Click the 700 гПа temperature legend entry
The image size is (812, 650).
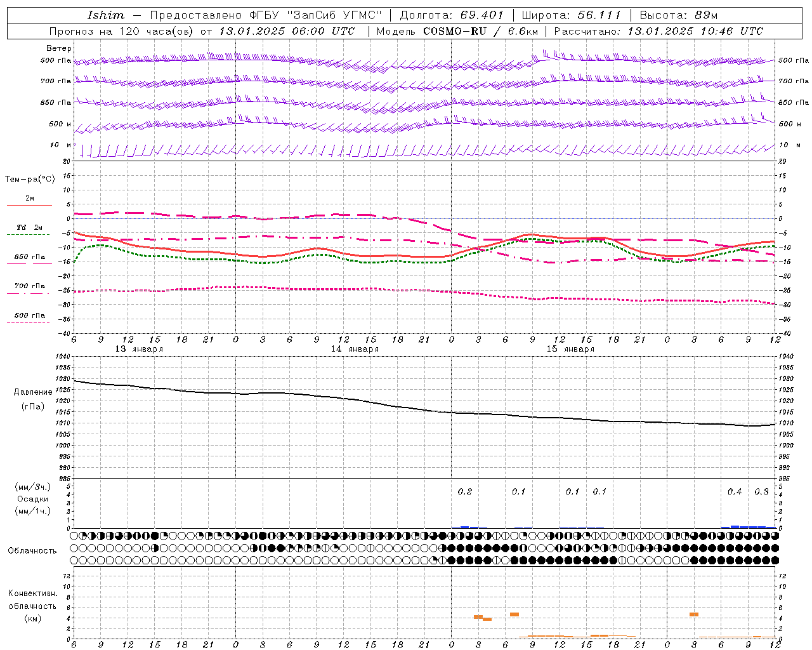[x=29, y=286]
